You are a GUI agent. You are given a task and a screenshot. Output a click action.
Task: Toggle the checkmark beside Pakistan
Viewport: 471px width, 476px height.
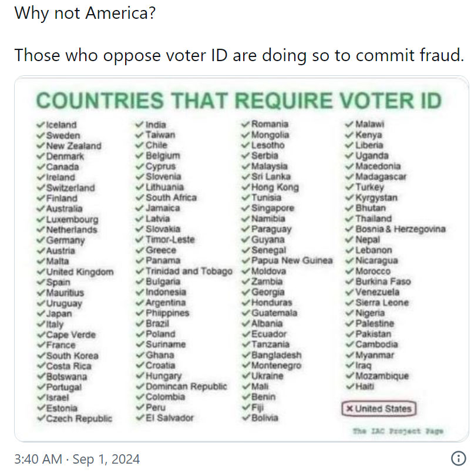pos(351,334)
